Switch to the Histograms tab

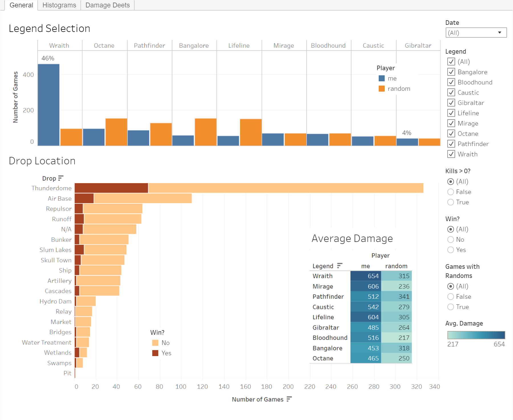click(59, 5)
